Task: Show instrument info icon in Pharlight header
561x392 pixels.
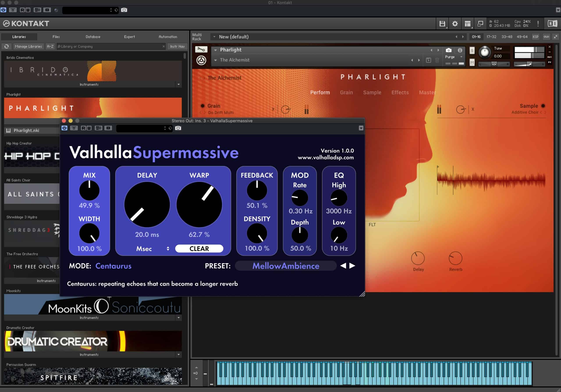Action: [460, 50]
